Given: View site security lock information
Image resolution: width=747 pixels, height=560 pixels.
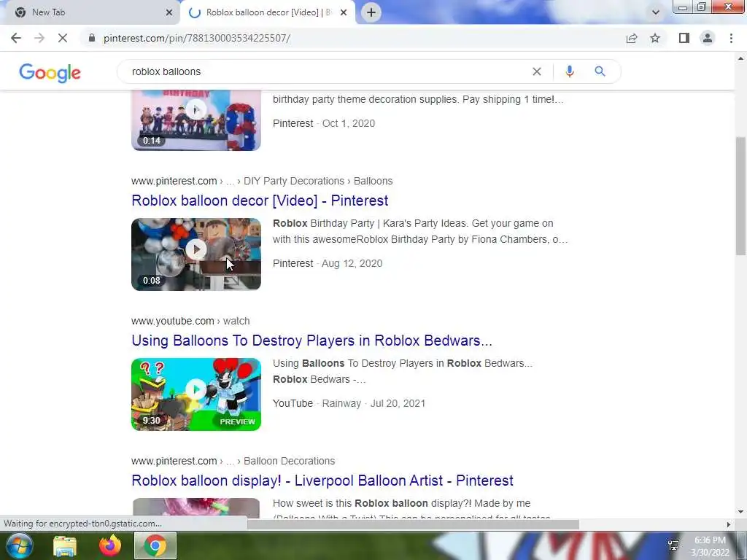Looking at the screenshot, I should tap(92, 38).
